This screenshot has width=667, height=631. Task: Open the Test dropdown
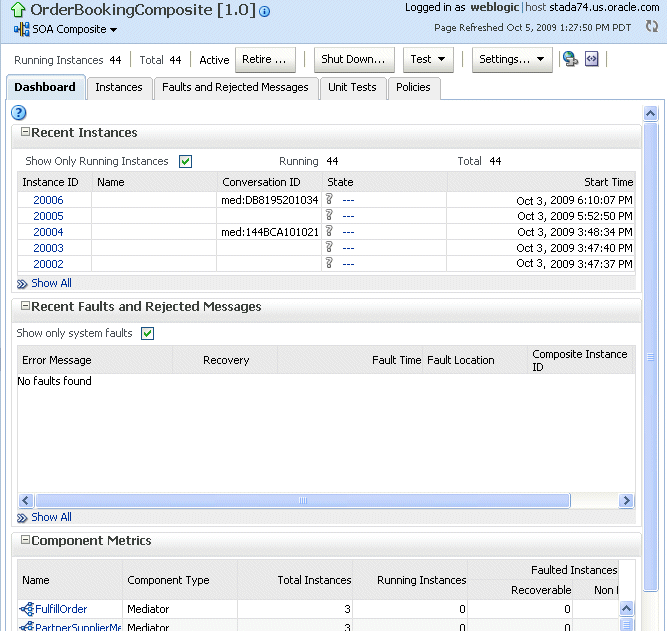tap(428, 60)
